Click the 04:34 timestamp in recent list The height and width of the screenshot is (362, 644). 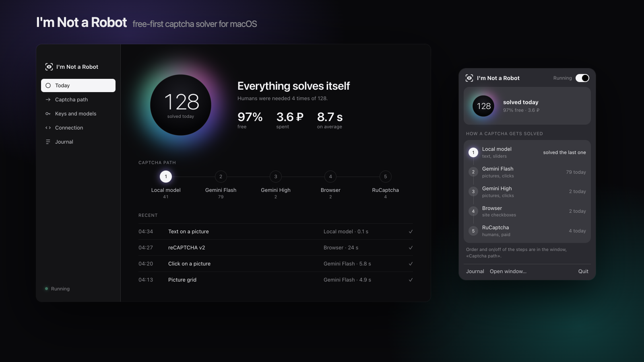point(146,231)
